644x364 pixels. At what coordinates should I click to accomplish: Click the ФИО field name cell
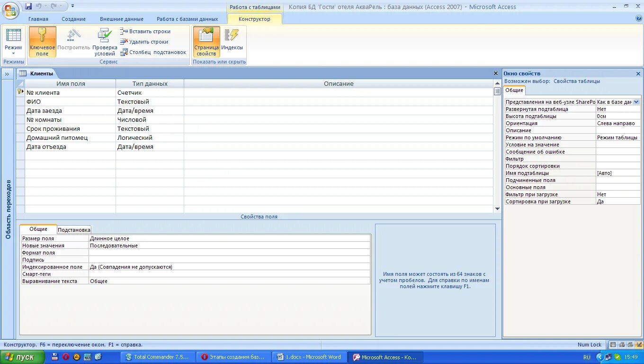pyautogui.click(x=70, y=101)
